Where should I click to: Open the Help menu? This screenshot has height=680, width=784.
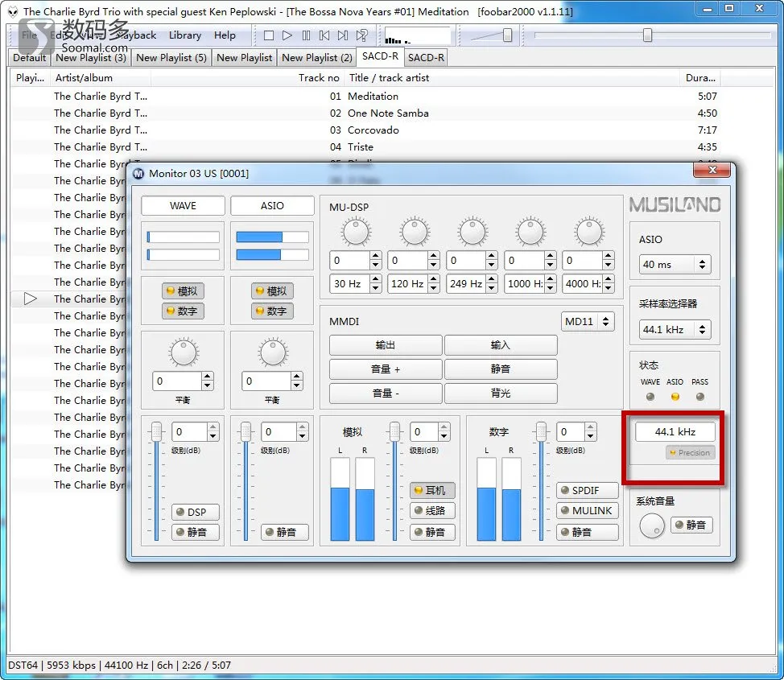coord(225,35)
